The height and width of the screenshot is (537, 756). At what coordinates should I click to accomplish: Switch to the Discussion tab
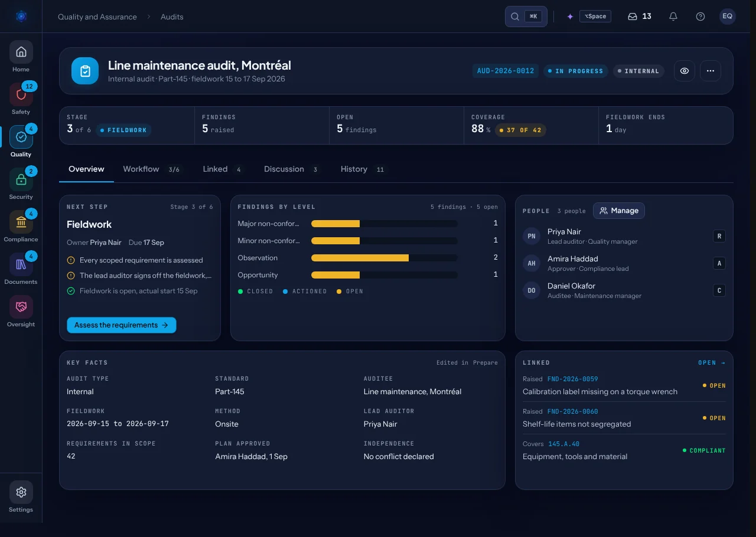pyautogui.click(x=292, y=169)
